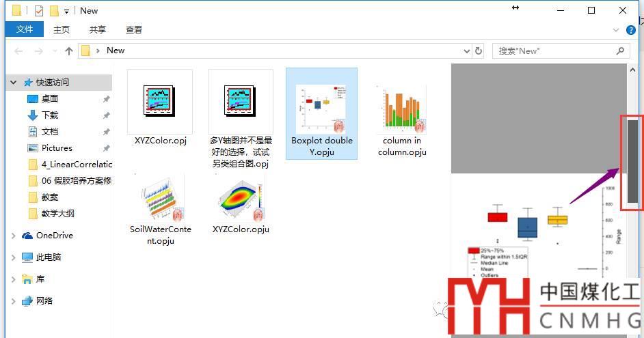
Task: Click the Back navigation arrow
Action: [x=18, y=51]
